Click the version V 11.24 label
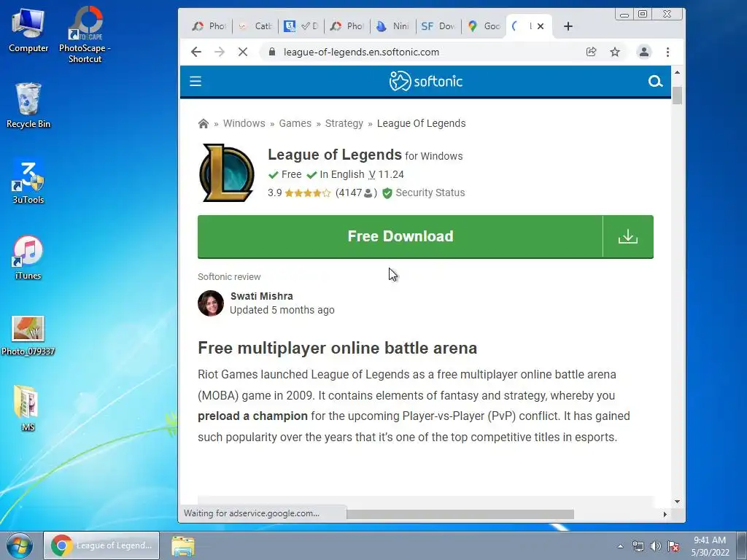The image size is (747, 560). (x=386, y=175)
